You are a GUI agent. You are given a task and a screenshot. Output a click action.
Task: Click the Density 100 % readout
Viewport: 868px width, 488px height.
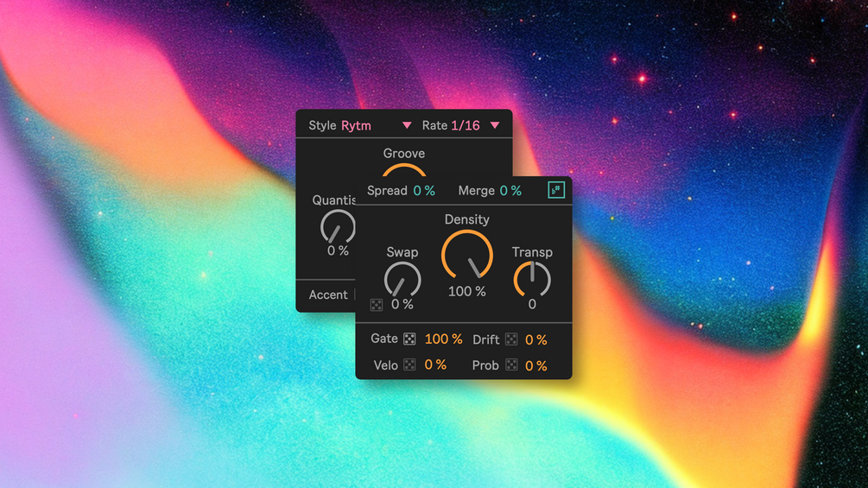click(466, 291)
